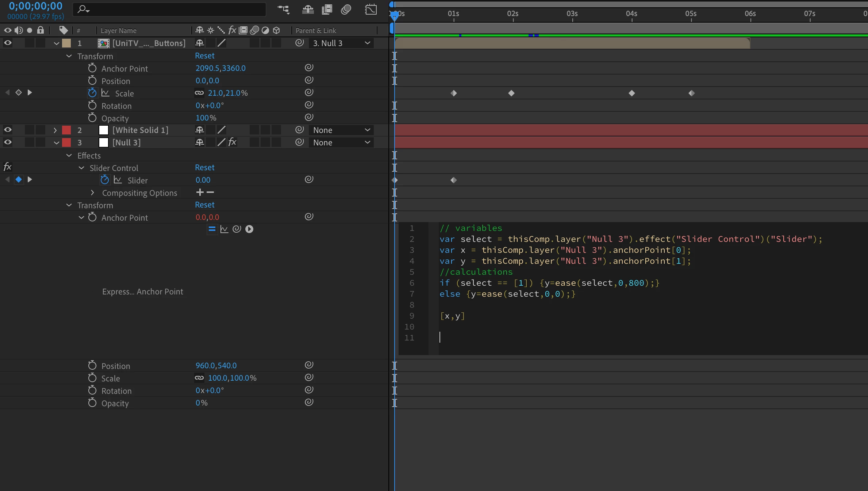868x491 pixels.
Task: Click the Graph Editor toolbar icon
Action: click(x=371, y=9)
